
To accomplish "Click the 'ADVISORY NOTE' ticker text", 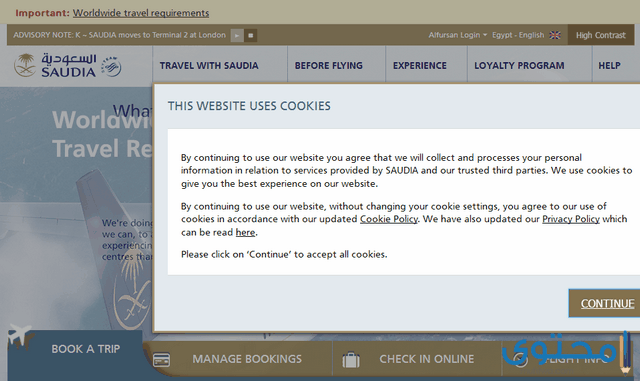I will [119, 35].
